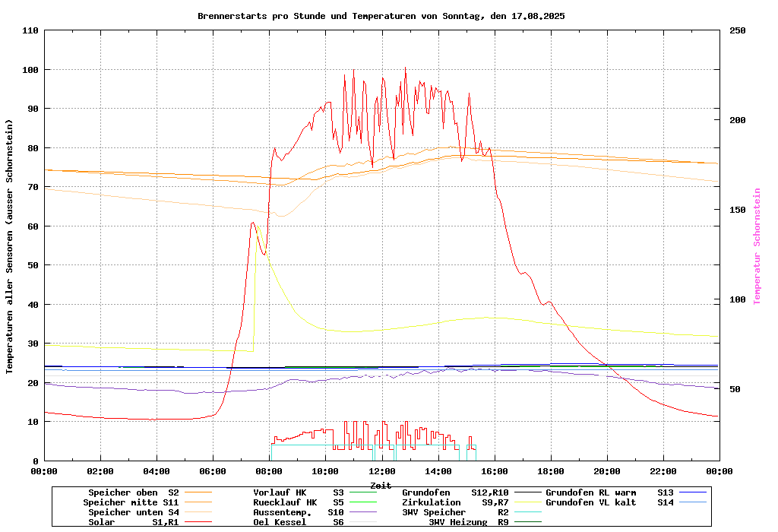Select the Vorlauf HK S3 legend entry
Image resolution: width=778 pixels, height=532 pixels.
pyautogui.click(x=298, y=492)
